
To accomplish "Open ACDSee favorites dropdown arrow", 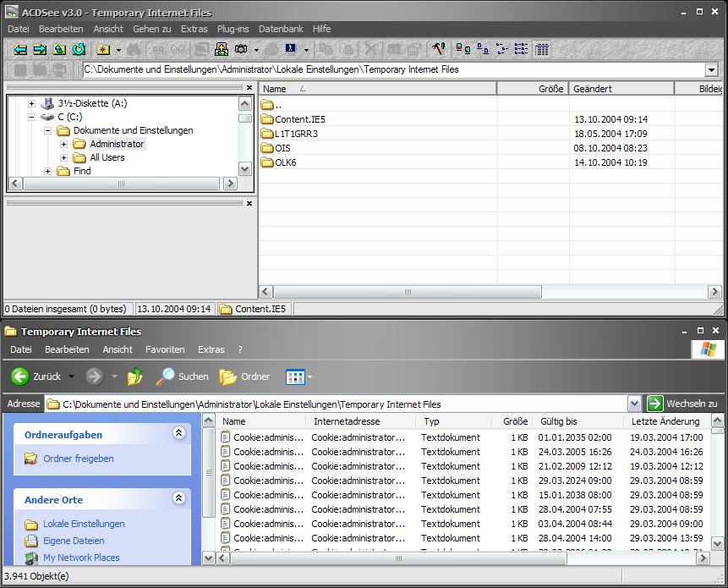I will [x=118, y=50].
